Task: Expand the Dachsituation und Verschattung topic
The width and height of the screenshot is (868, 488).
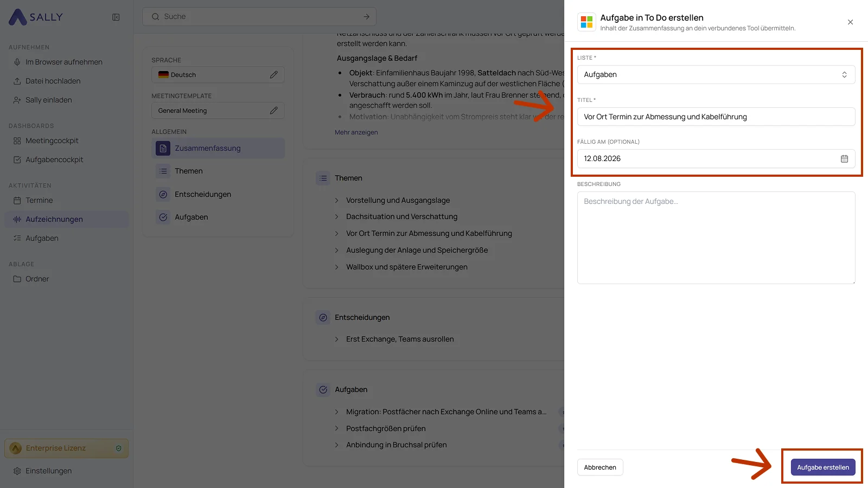Action: point(336,217)
